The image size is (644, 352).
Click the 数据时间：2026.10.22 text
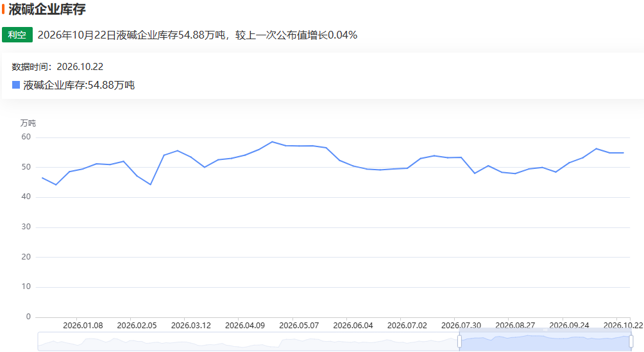click(58, 67)
